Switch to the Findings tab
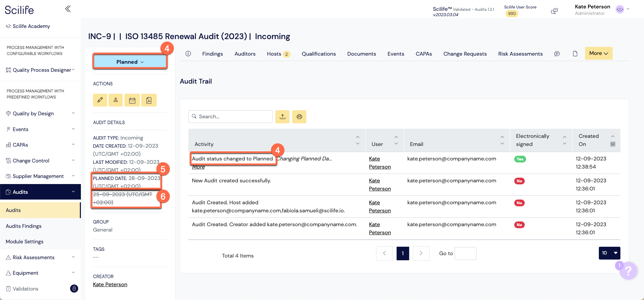This screenshot has height=300, width=644. [212, 54]
